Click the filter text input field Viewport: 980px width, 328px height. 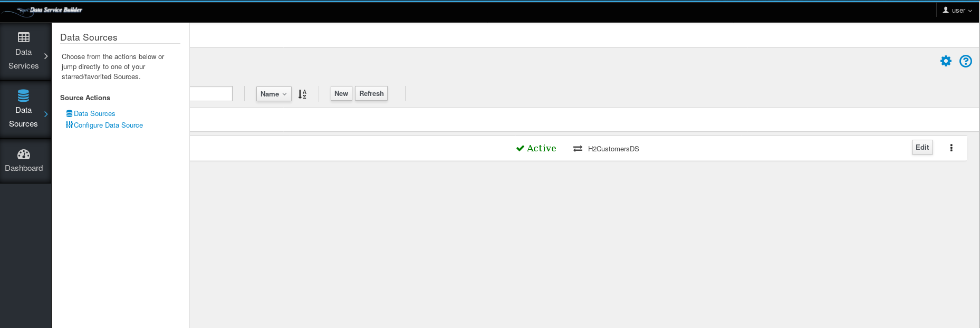pyautogui.click(x=211, y=93)
